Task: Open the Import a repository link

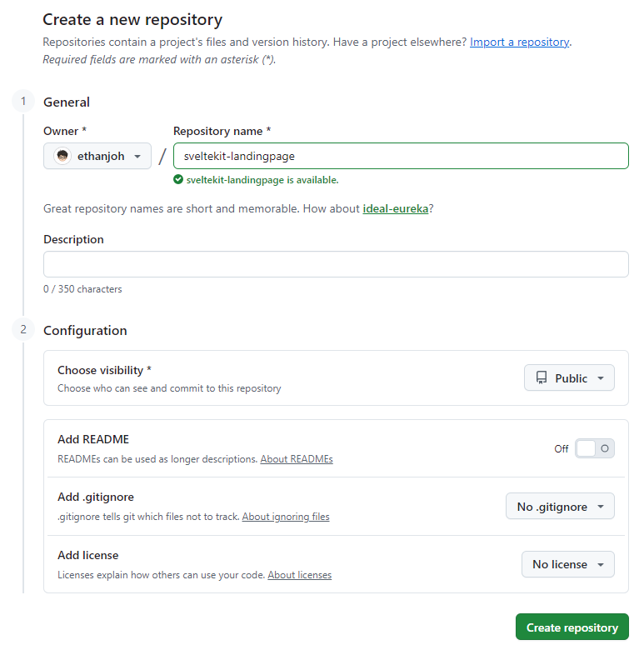Action: (519, 42)
